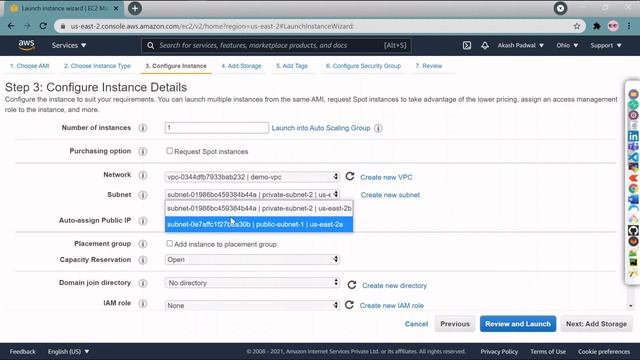Open the Ohio region selector

[567, 45]
